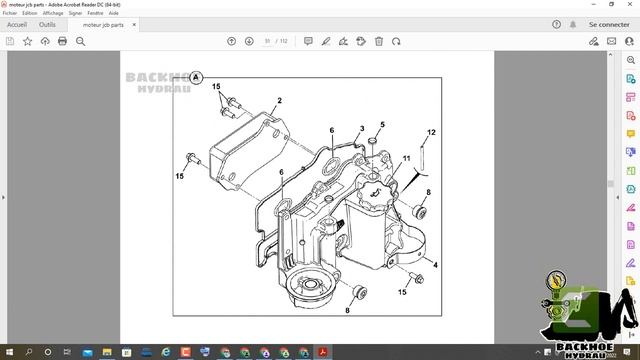
Task: Click the trash delete icon in toolbar
Action: (379, 41)
